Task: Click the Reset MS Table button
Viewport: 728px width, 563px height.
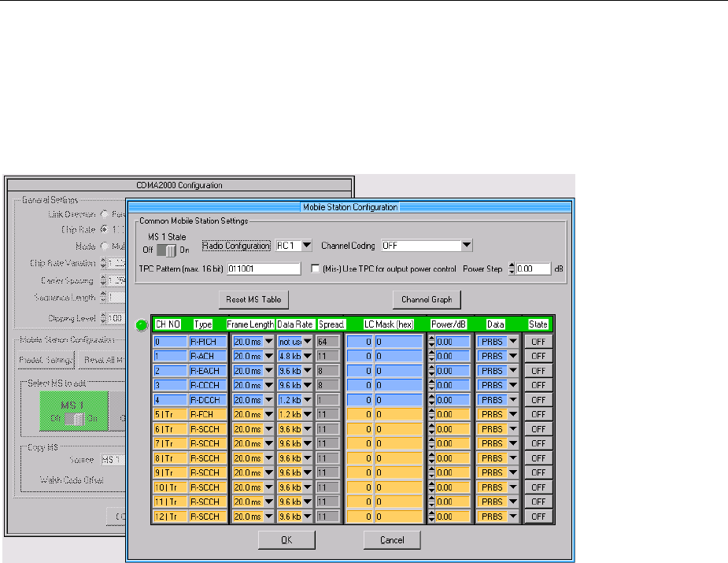Action: click(x=253, y=300)
